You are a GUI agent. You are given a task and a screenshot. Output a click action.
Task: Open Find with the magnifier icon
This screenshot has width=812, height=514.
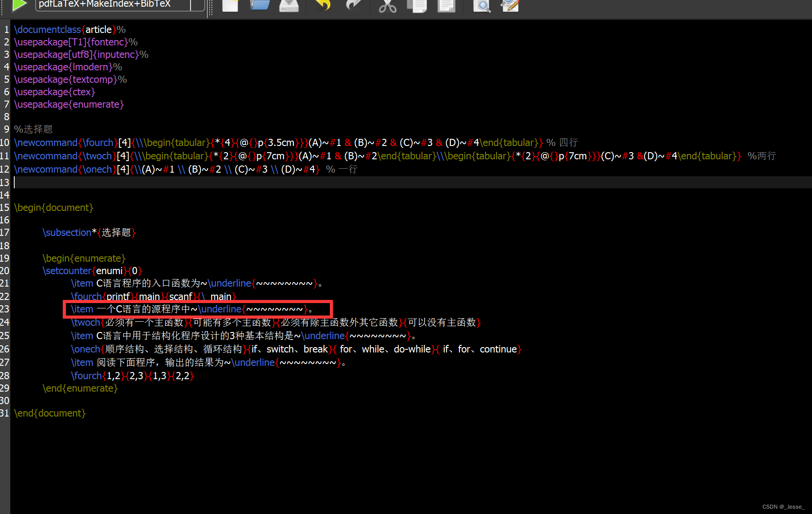482,6
